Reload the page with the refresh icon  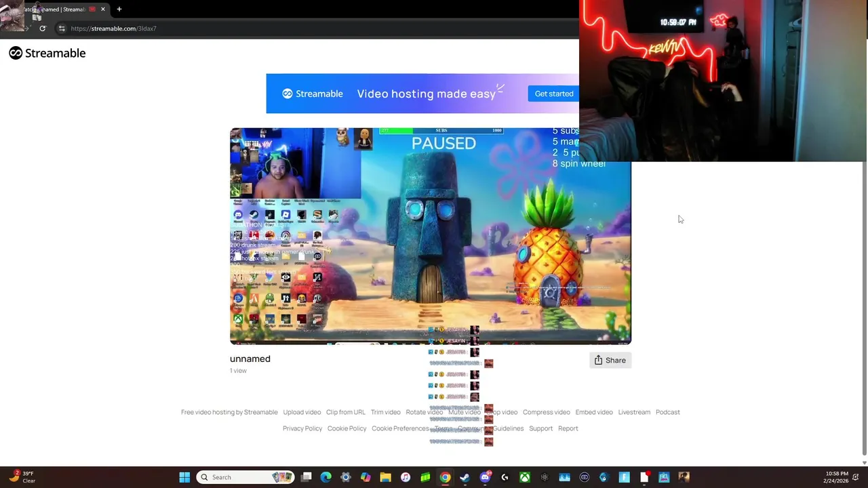[x=42, y=28]
